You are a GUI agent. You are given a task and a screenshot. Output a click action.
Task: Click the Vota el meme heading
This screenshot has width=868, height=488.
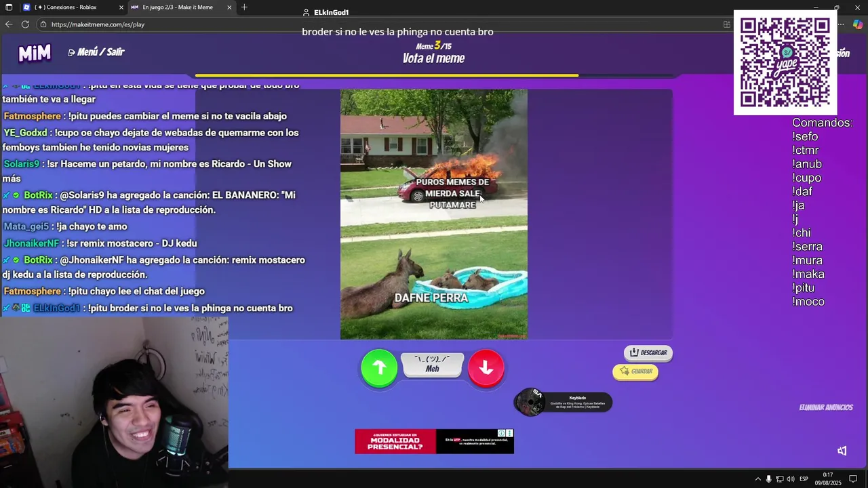[x=433, y=58]
